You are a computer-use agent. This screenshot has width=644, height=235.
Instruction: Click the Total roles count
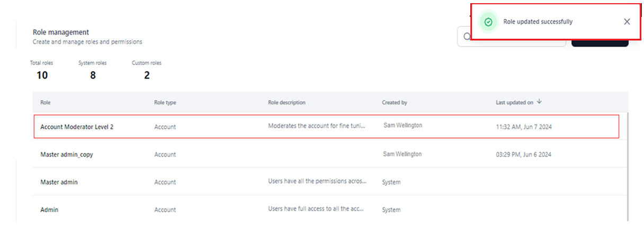pyautogui.click(x=42, y=75)
